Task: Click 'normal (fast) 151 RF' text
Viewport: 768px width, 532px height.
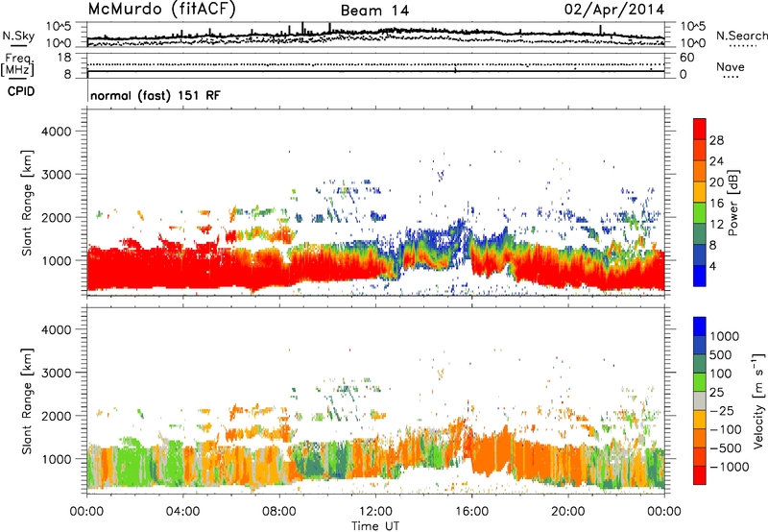Action: pyautogui.click(x=156, y=95)
